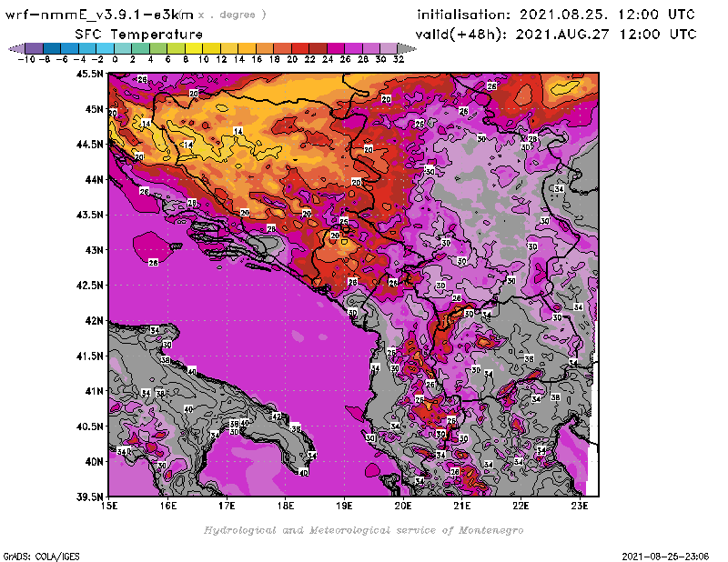Click the 20E longitude axis label
Image resolution: width=728 pixels, height=562 pixels.
tap(403, 506)
